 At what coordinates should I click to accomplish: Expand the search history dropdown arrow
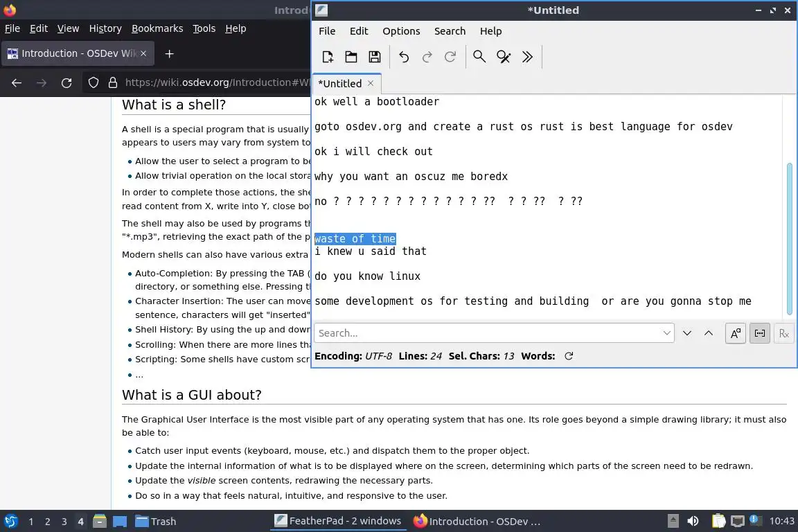[x=666, y=333]
